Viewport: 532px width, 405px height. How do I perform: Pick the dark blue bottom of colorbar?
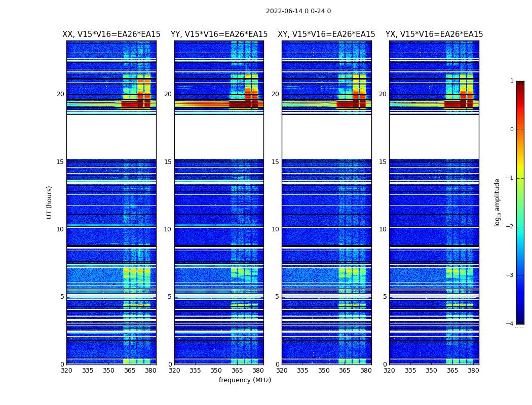pos(520,320)
